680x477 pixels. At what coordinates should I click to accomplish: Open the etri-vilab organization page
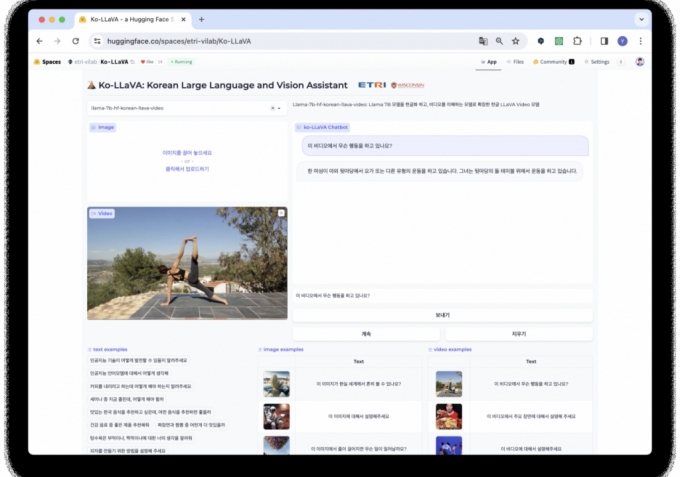83,62
